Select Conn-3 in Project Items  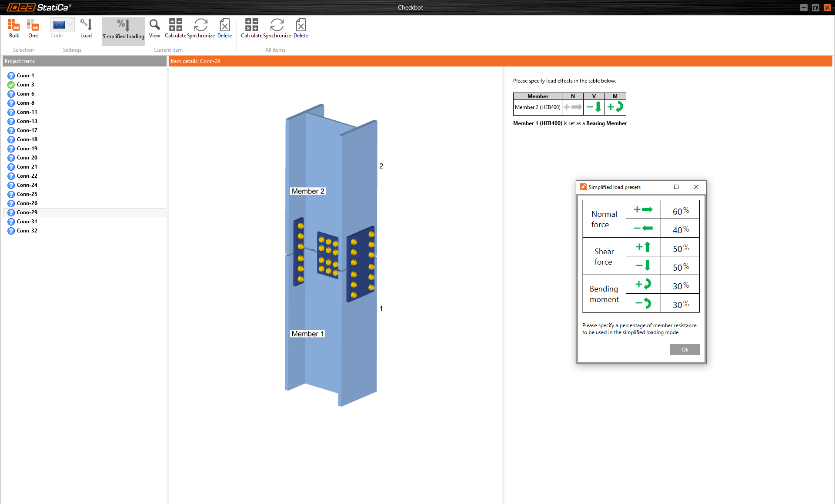tap(25, 85)
